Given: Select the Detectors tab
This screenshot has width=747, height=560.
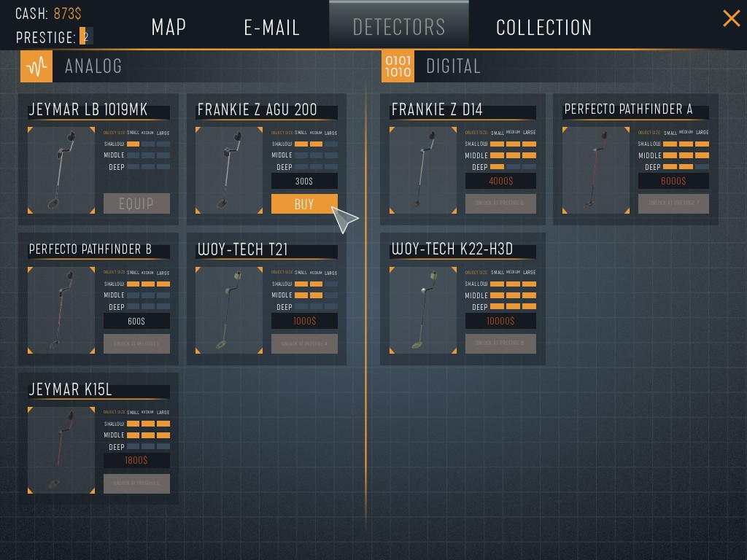Looking at the screenshot, I should (399, 26).
